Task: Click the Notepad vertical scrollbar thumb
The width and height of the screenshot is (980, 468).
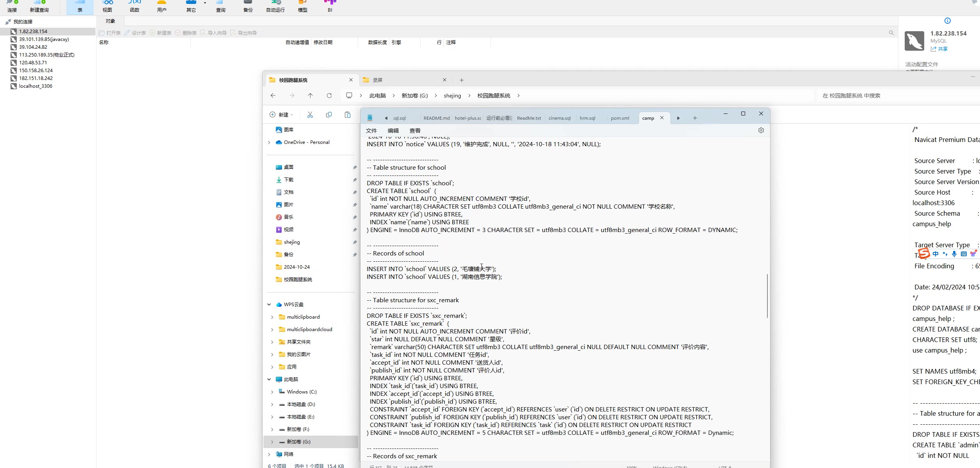Action: point(767,296)
